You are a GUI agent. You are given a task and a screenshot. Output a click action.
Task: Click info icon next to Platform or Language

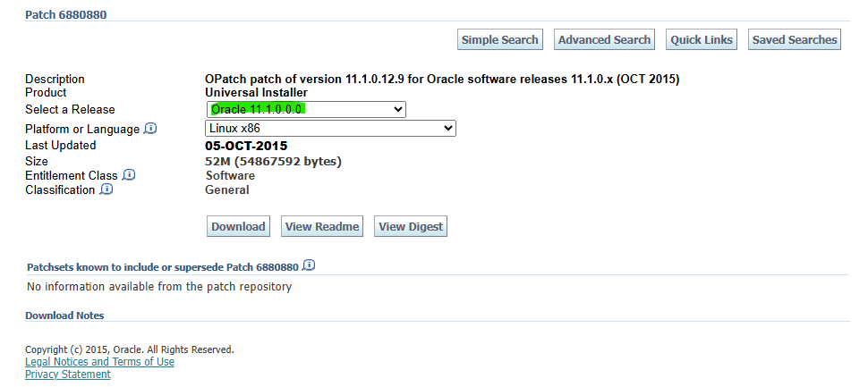[x=150, y=129]
